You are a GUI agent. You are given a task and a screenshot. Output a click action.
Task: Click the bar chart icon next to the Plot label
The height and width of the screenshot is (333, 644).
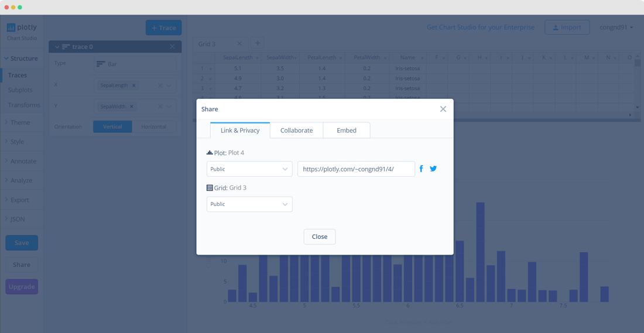tap(210, 153)
